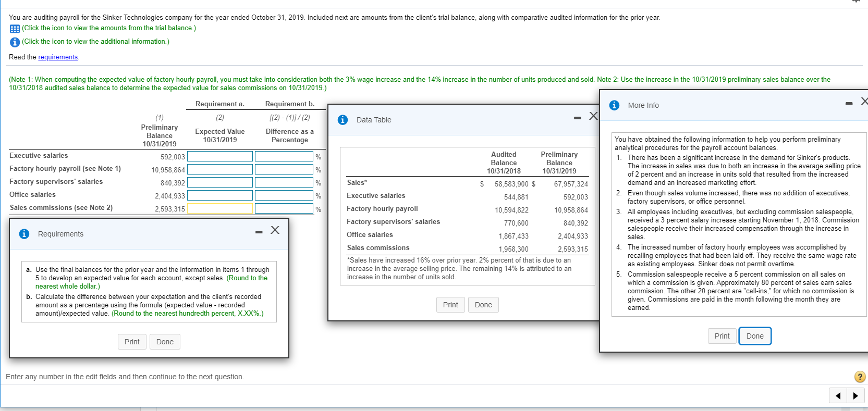
Task: Click Factory hourly payroll expected value field
Action: click(220, 169)
